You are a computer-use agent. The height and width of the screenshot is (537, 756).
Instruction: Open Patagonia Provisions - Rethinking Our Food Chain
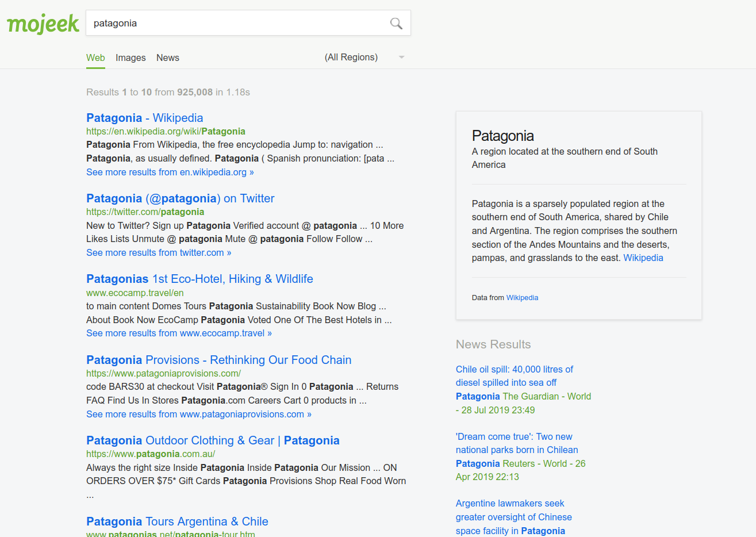click(218, 360)
